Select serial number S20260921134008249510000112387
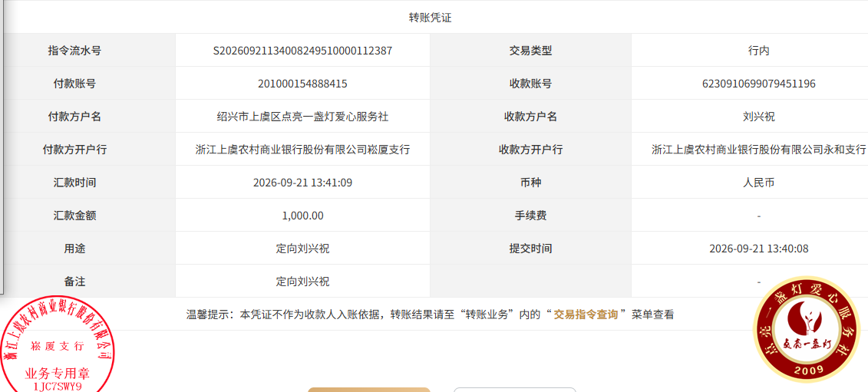Viewport: 868px width, 392px height. pyautogui.click(x=303, y=51)
